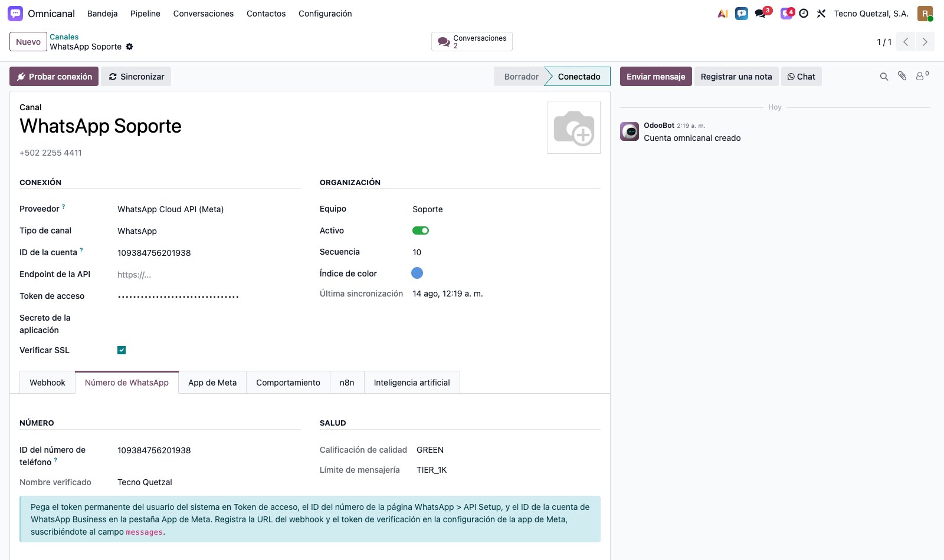
Task: Open the Contactos menu
Action: click(x=266, y=14)
